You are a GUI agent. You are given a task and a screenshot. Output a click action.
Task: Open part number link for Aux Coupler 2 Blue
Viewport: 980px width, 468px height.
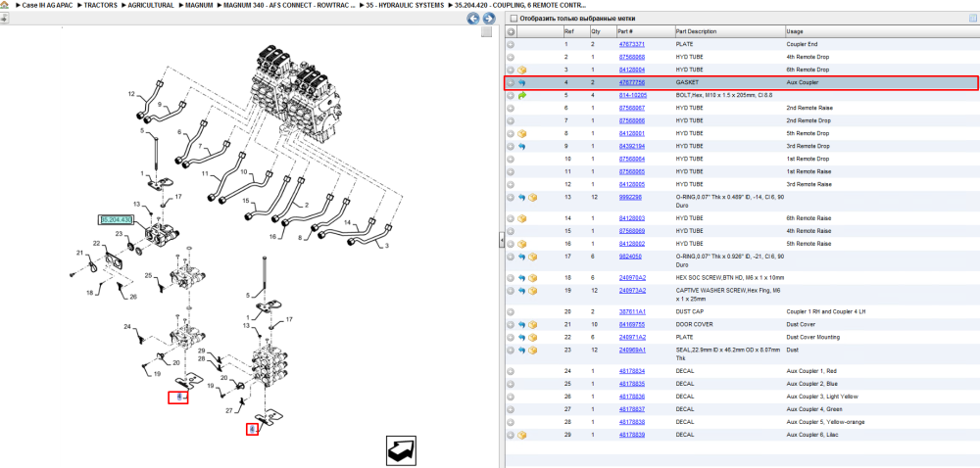[631, 384]
